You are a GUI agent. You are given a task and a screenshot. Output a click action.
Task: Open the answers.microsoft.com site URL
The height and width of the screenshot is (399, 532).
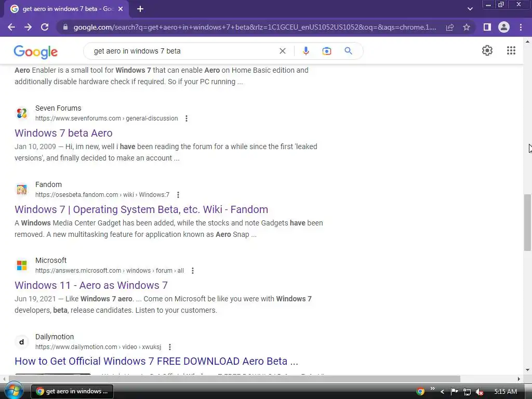[110, 271]
